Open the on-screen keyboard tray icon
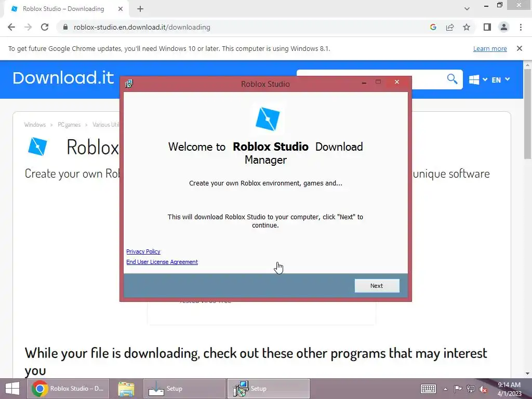The width and height of the screenshot is (532, 399). [428, 389]
